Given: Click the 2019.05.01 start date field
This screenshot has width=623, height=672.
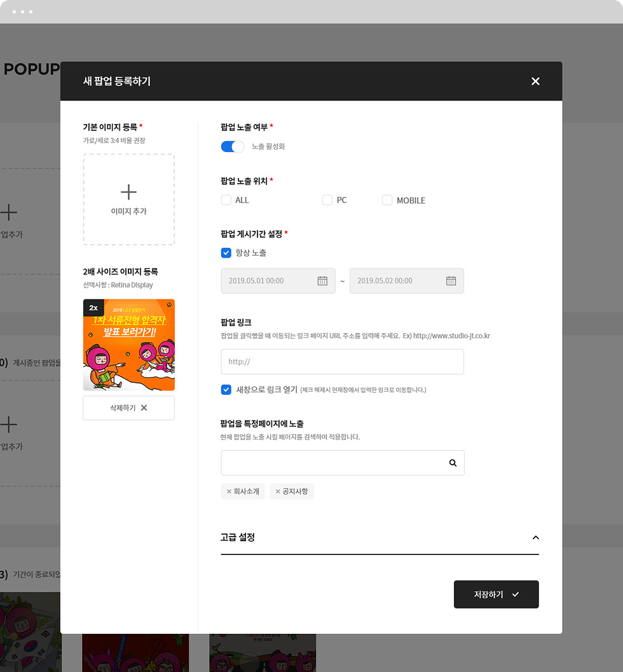Looking at the screenshot, I should (x=267, y=280).
